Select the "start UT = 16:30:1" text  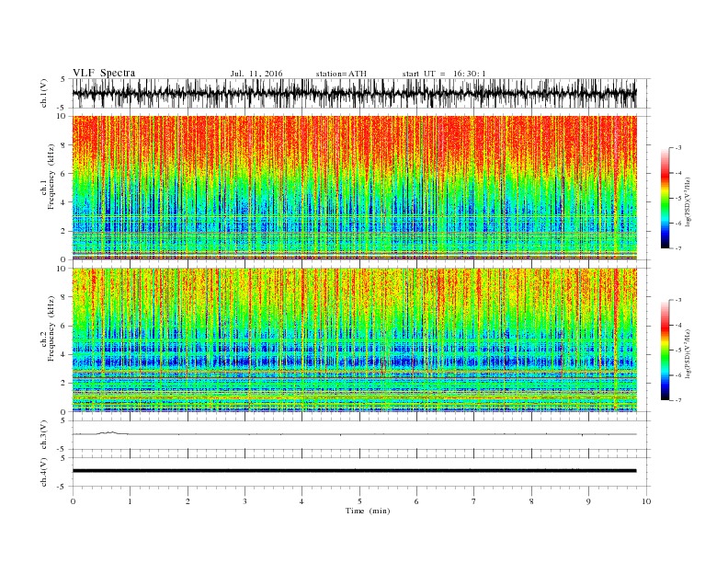pyautogui.click(x=444, y=74)
